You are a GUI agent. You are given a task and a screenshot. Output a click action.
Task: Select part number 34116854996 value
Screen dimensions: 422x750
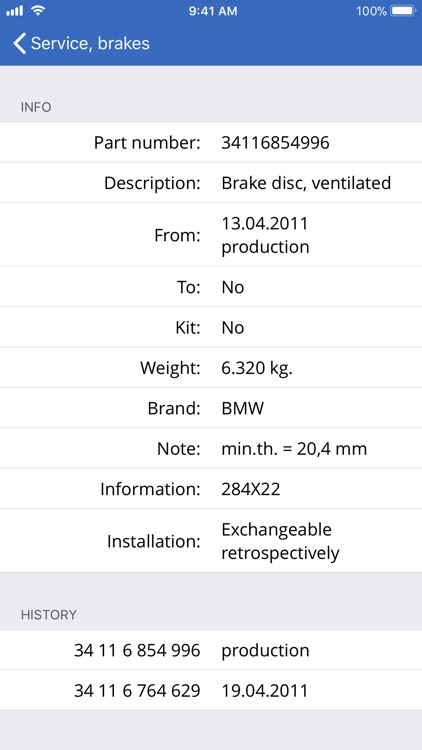(275, 143)
